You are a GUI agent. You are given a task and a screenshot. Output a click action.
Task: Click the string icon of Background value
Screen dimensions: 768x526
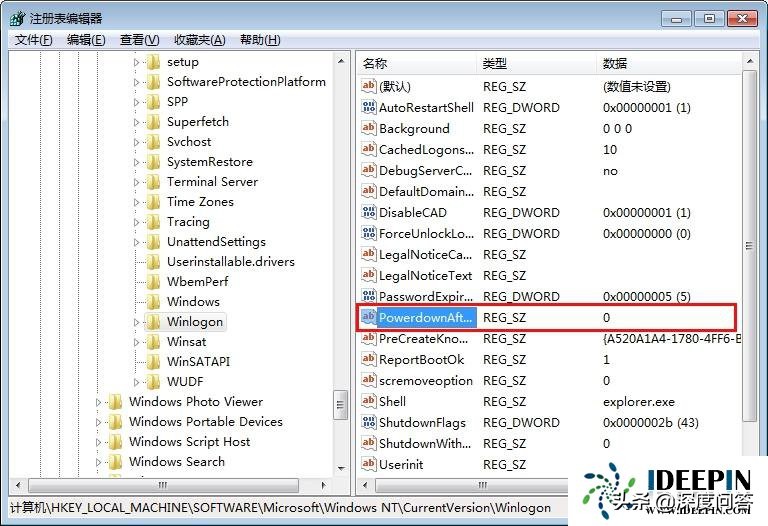click(368, 128)
